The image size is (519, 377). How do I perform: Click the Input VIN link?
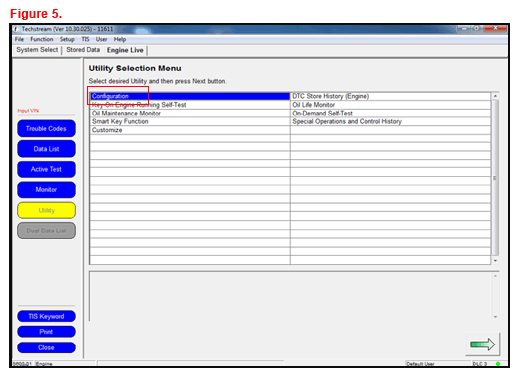coord(28,111)
